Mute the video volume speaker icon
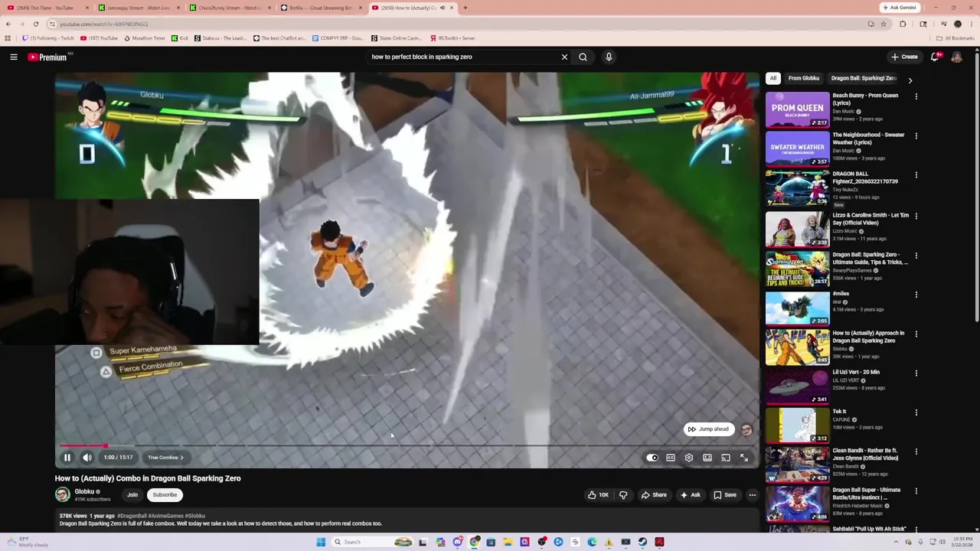Image resolution: width=980 pixels, height=551 pixels. pos(87,458)
